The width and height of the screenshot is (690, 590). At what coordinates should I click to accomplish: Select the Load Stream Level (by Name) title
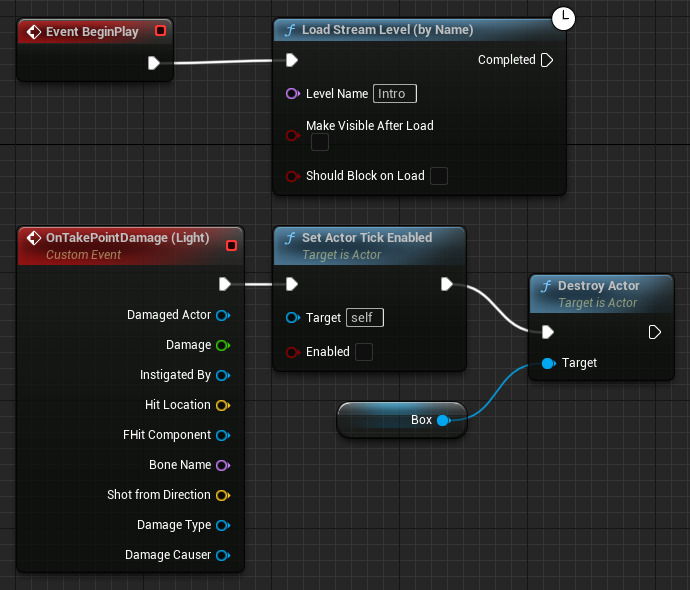[387, 30]
